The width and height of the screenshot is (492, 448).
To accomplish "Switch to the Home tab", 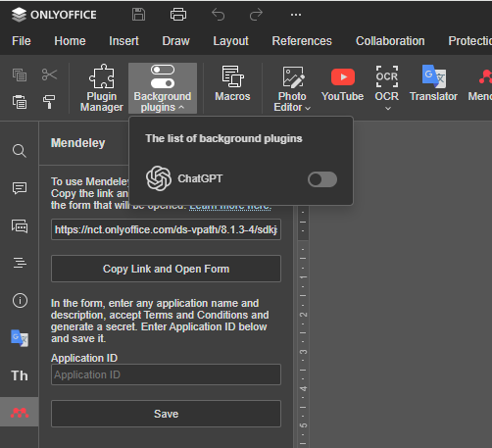I will click(70, 41).
